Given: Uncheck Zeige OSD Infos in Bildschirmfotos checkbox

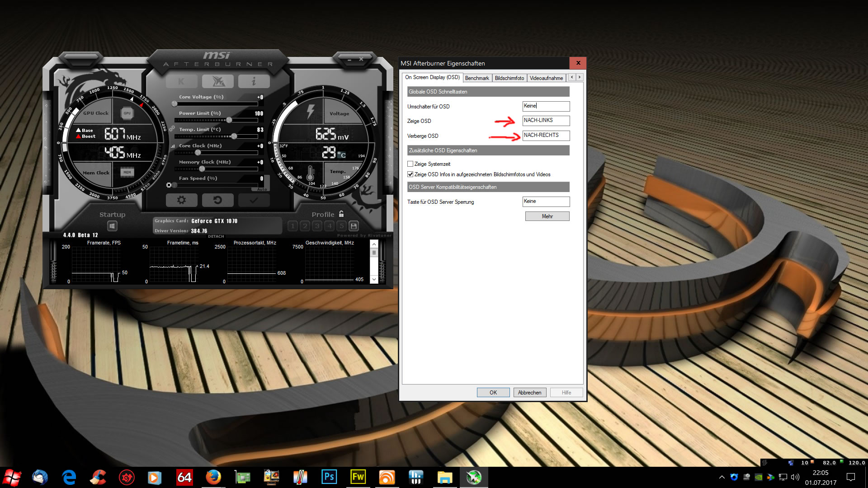Looking at the screenshot, I should [x=410, y=174].
